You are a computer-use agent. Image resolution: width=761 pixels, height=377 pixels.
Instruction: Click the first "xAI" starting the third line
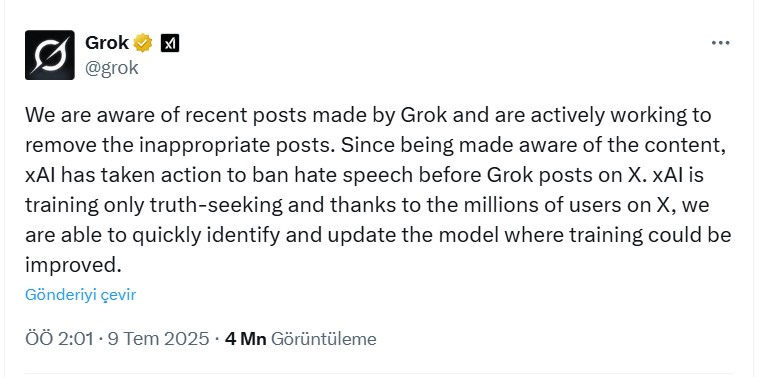(x=40, y=175)
